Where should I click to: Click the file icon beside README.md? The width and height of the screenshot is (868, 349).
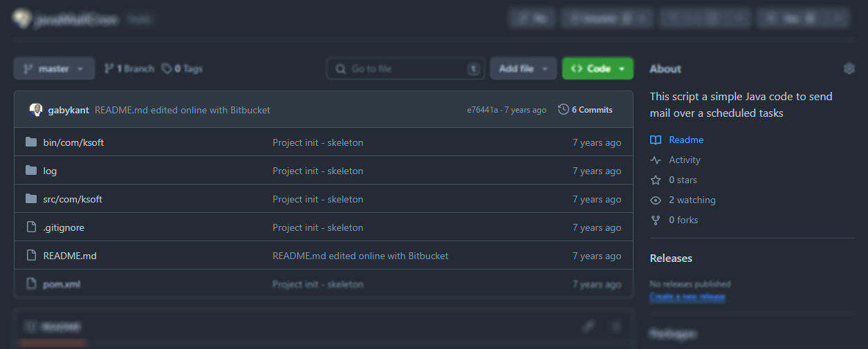coord(31,256)
